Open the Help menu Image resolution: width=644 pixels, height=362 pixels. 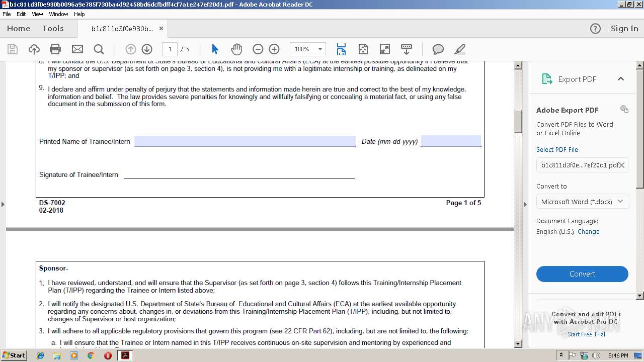point(79,14)
